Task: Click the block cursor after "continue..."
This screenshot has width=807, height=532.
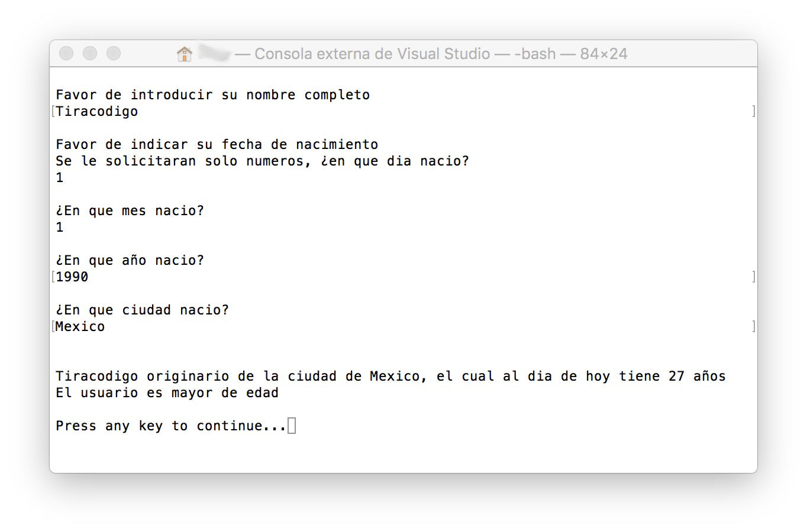Action: 292,426
